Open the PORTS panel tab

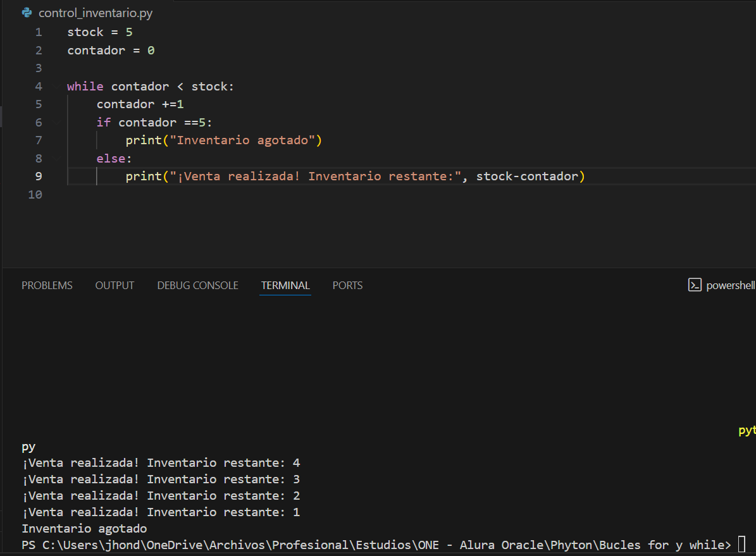347,285
